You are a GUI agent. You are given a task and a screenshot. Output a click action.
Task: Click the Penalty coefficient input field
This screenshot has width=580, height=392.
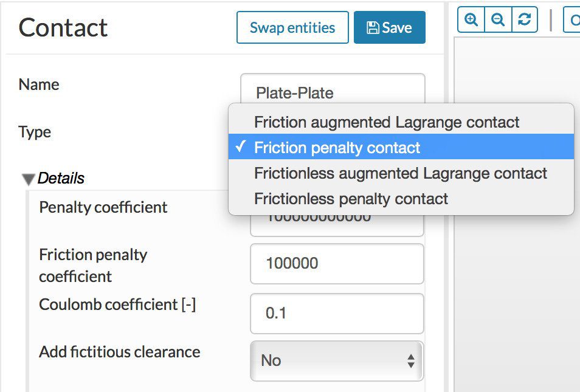click(x=337, y=224)
